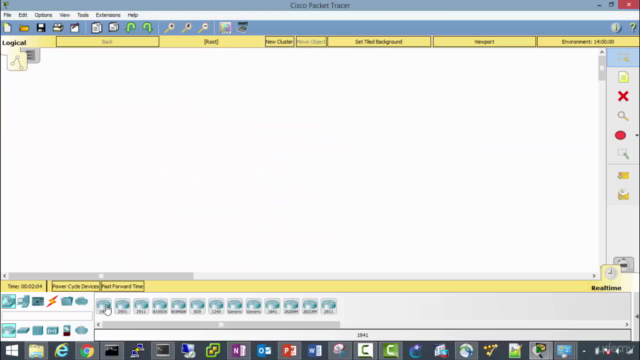Select Security subcategory icon

coord(67,330)
